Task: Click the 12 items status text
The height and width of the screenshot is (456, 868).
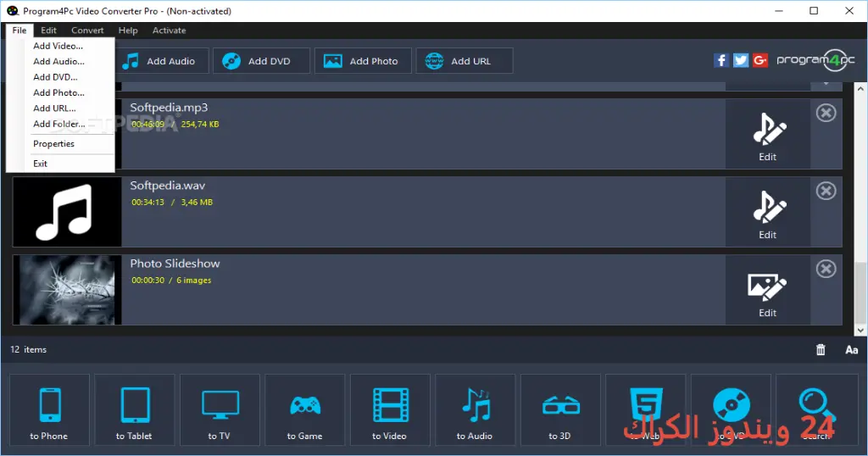Action: tap(28, 350)
